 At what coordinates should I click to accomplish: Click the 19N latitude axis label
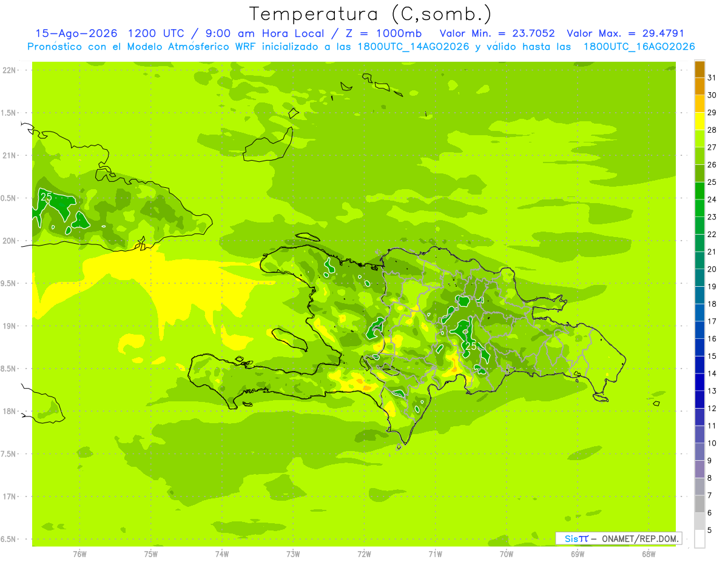8,326
